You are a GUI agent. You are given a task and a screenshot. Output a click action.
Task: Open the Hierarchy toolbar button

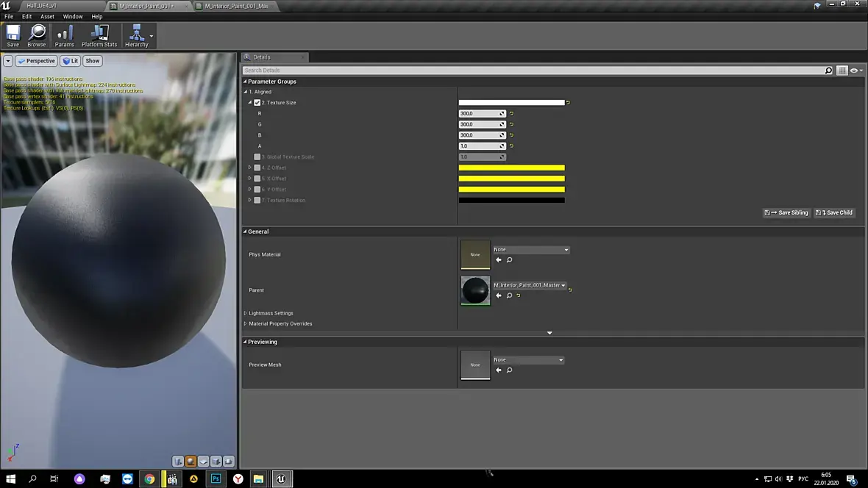(x=136, y=36)
